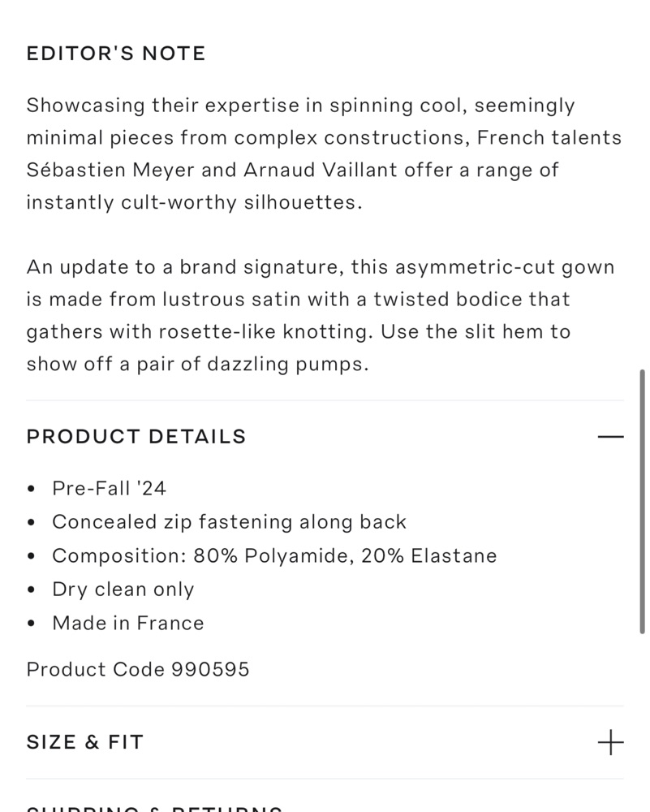The image size is (650, 812).
Task: Click the 'Dry clean only' bullet
Action: [123, 590]
